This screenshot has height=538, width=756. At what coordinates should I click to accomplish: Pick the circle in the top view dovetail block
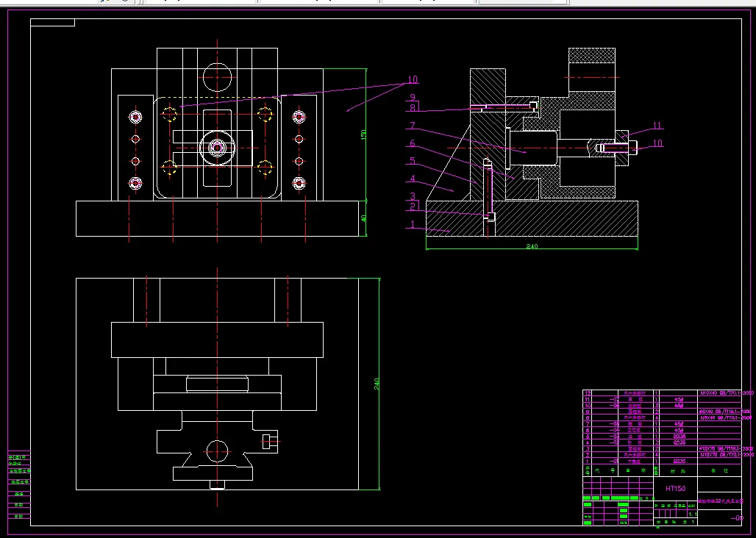coord(217,451)
